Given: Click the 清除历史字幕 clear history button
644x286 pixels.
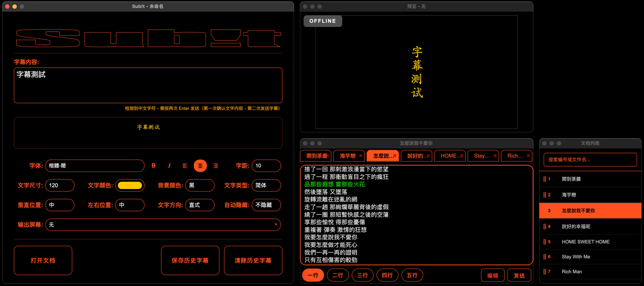Looking at the screenshot, I should [253, 260].
